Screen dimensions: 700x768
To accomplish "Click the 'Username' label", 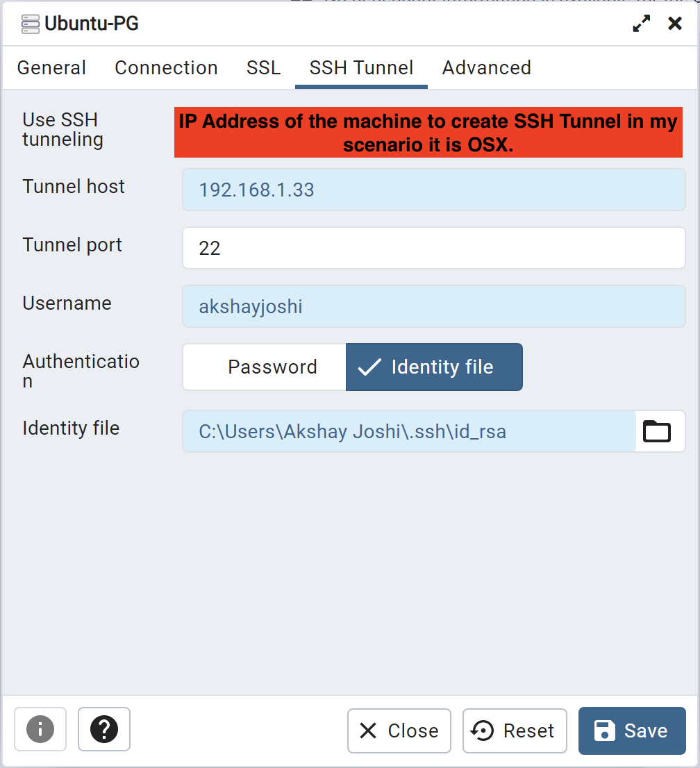I will click(x=67, y=303).
